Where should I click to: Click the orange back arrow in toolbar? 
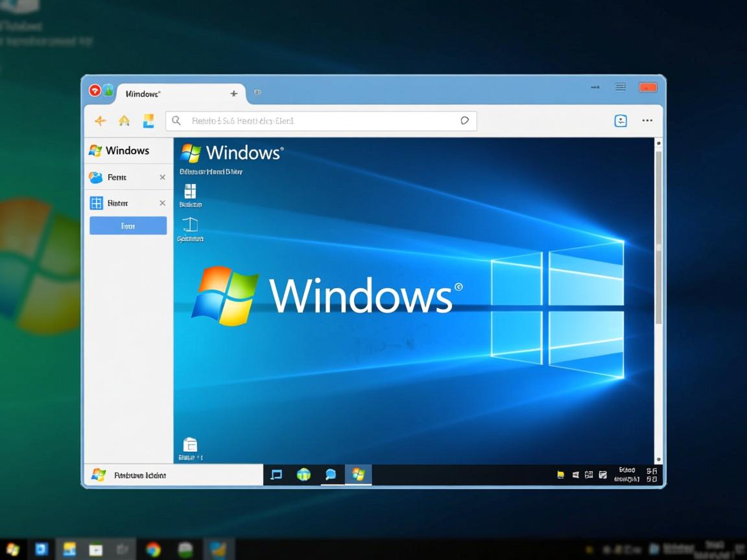[100, 121]
